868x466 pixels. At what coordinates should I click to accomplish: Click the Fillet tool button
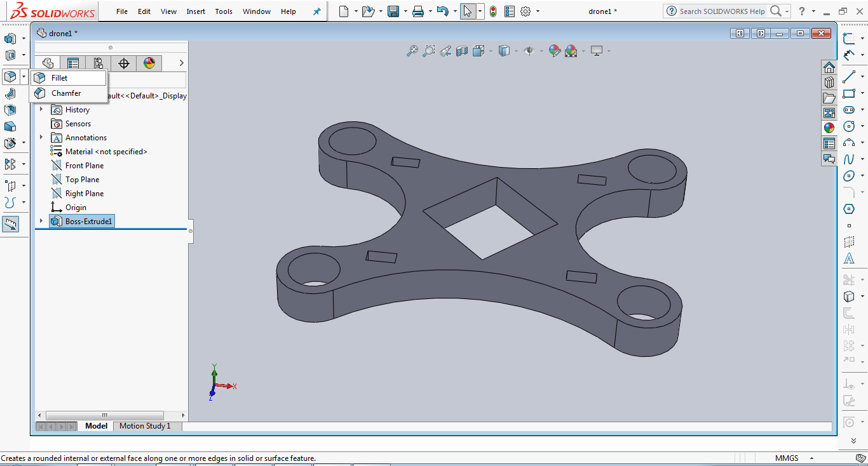pyautogui.click(x=10, y=77)
